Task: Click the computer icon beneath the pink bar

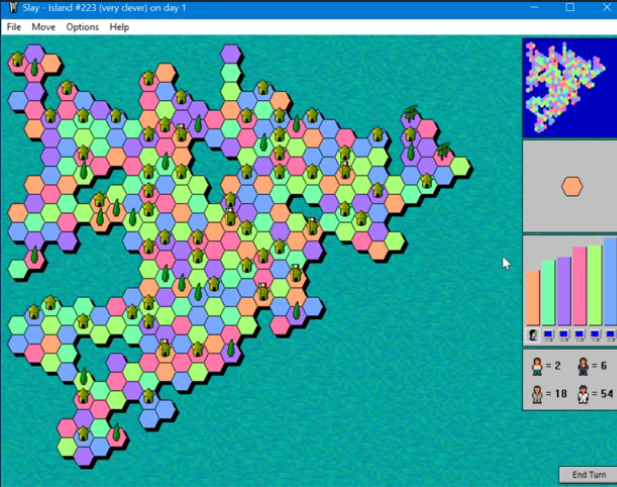Action: coord(578,335)
